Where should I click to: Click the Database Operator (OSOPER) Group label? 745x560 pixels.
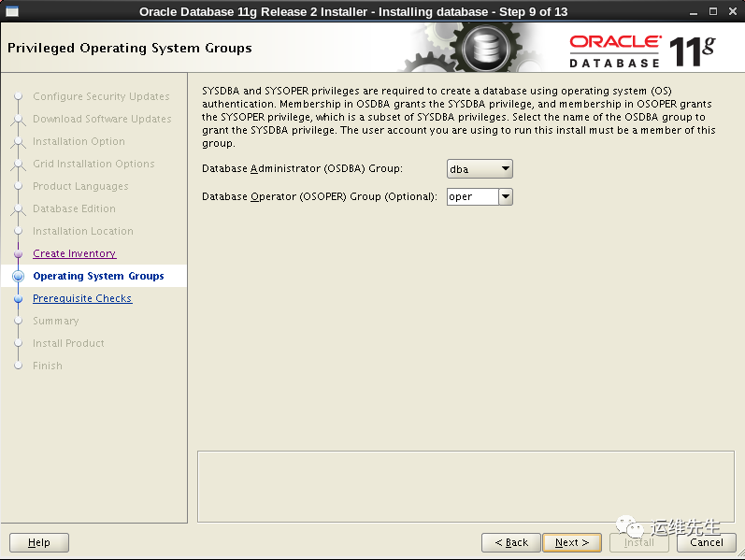320,196
